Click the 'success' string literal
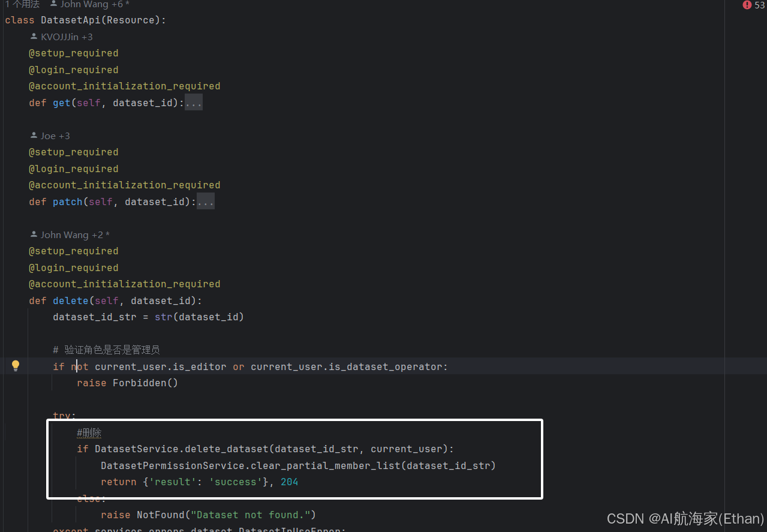Screen dimensions: 767x532 (236, 482)
